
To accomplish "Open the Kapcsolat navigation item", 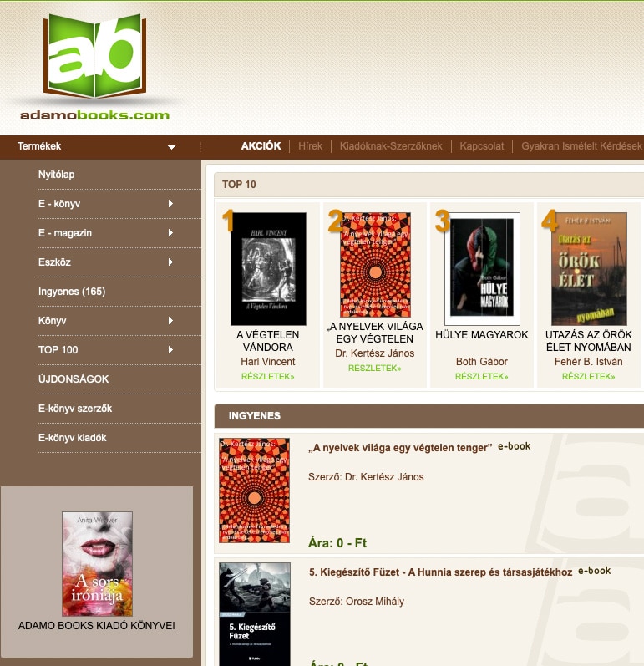I will (482, 146).
